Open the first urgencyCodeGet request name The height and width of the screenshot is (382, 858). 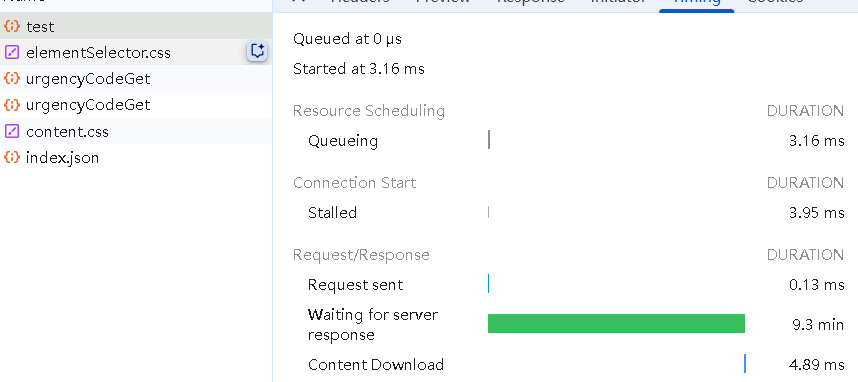tap(88, 79)
